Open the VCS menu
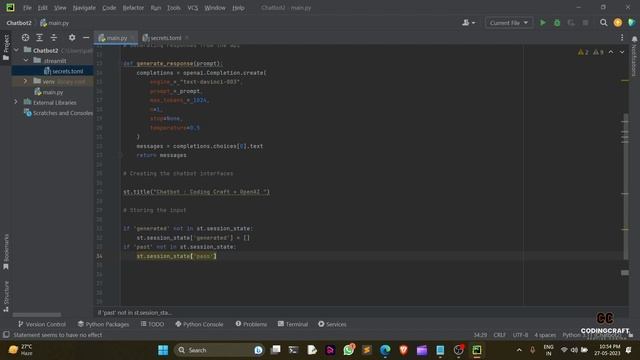Image resolution: width=640 pixels, height=360 pixels. (193, 8)
